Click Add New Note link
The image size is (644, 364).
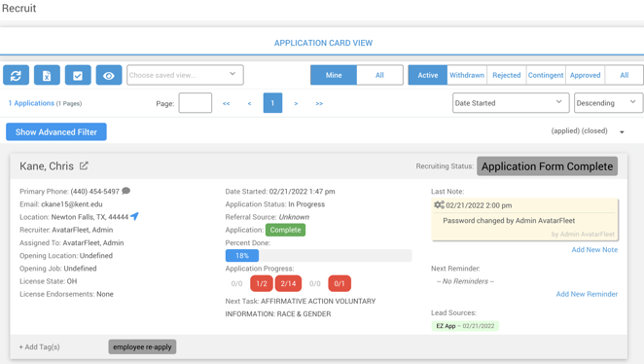tap(594, 250)
